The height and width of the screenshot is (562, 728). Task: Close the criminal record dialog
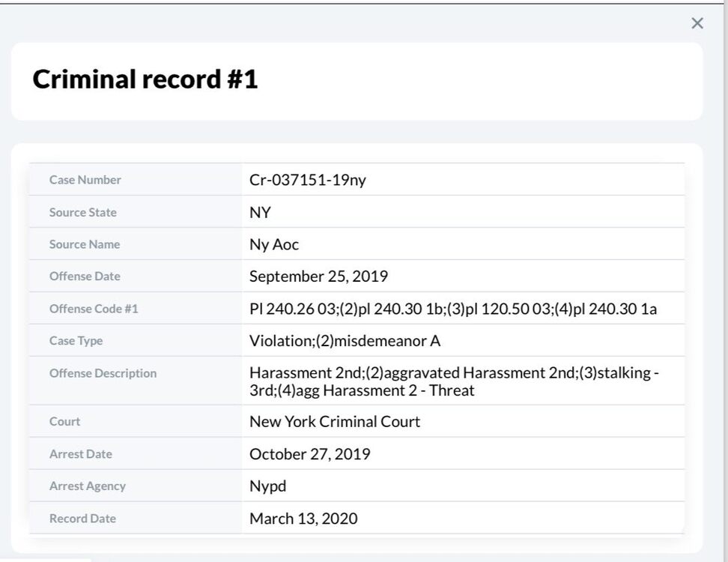(x=697, y=23)
